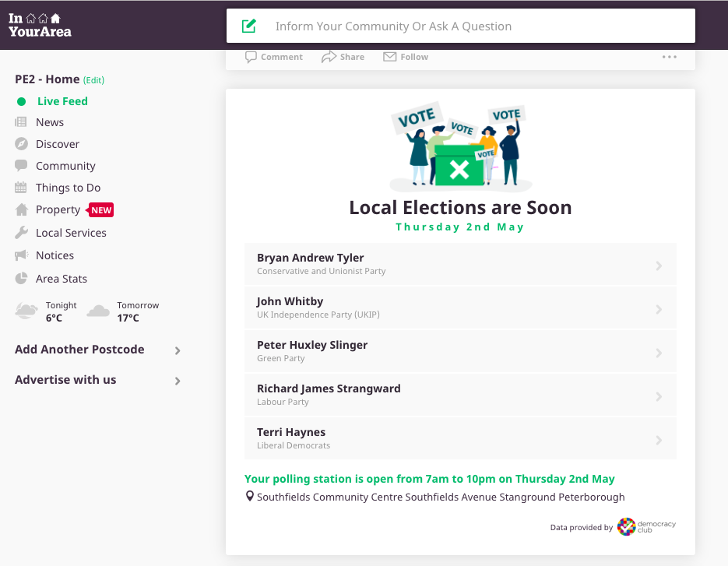Click Edit link beside PE2 - Home
Screen dimensions: 728x566
click(93, 80)
